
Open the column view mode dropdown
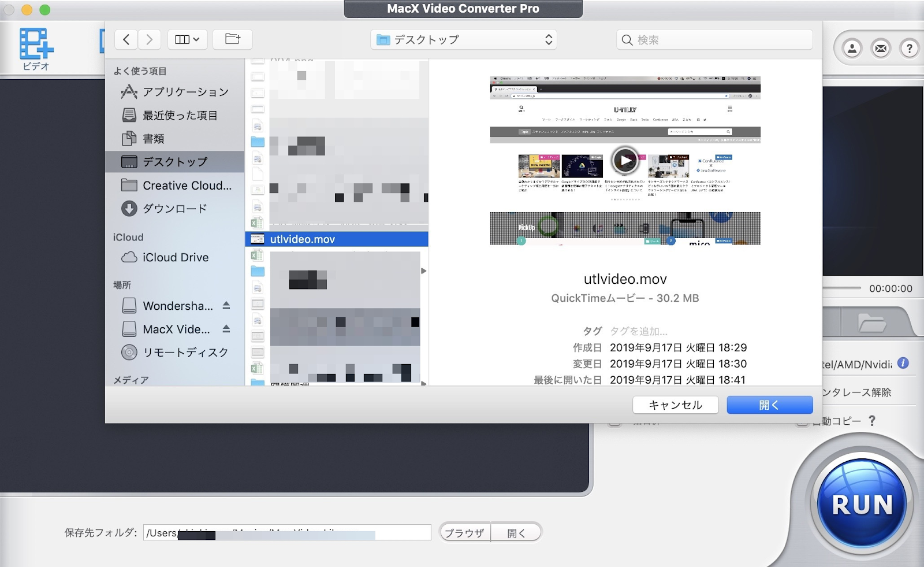[x=188, y=39]
